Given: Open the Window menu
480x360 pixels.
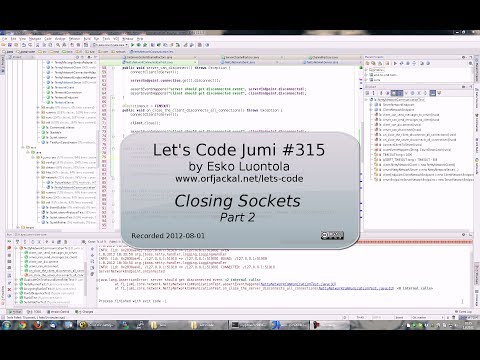Looking at the screenshot, I should pos(128,39).
